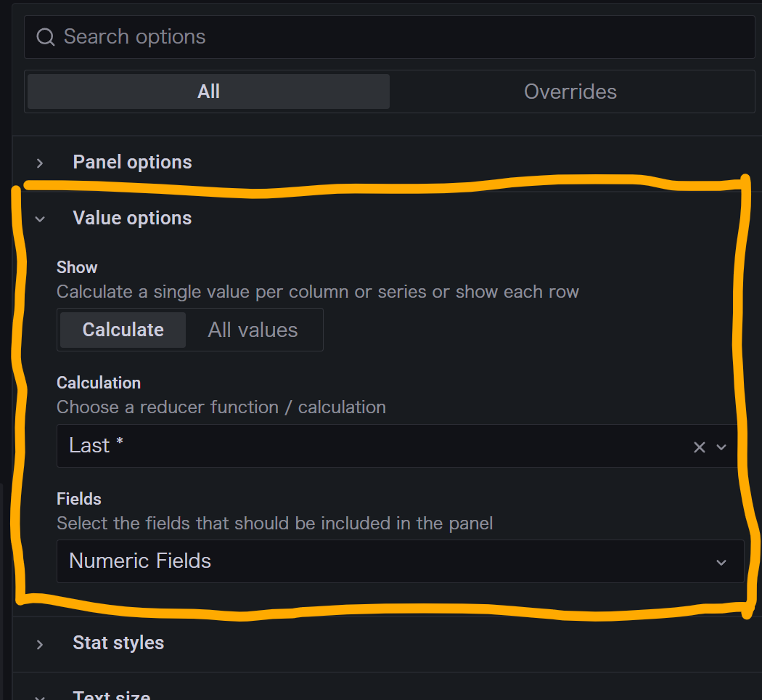Switch to the All tab
Image resolution: width=762 pixels, height=700 pixels.
pyautogui.click(x=208, y=91)
